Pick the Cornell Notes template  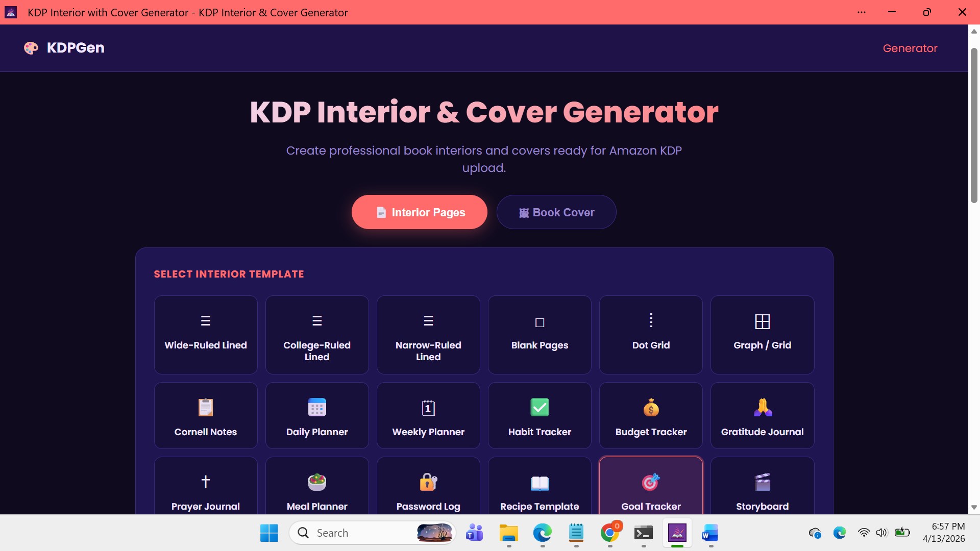click(206, 416)
